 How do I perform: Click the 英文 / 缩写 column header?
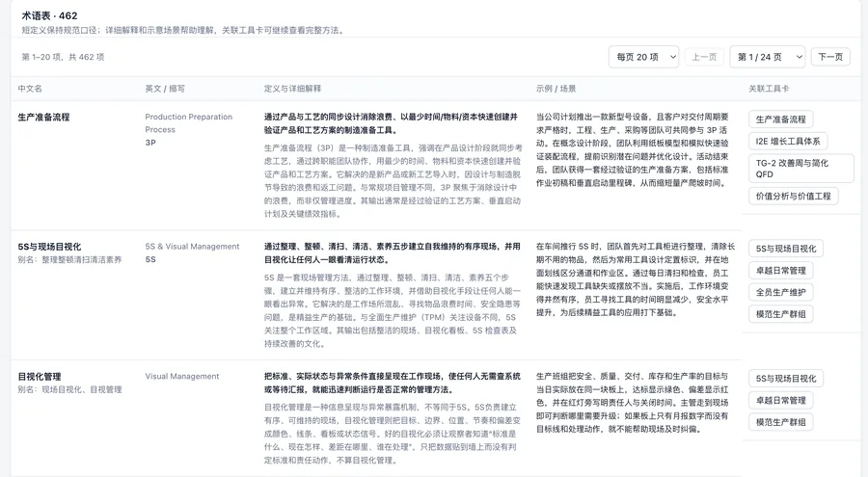[165, 89]
